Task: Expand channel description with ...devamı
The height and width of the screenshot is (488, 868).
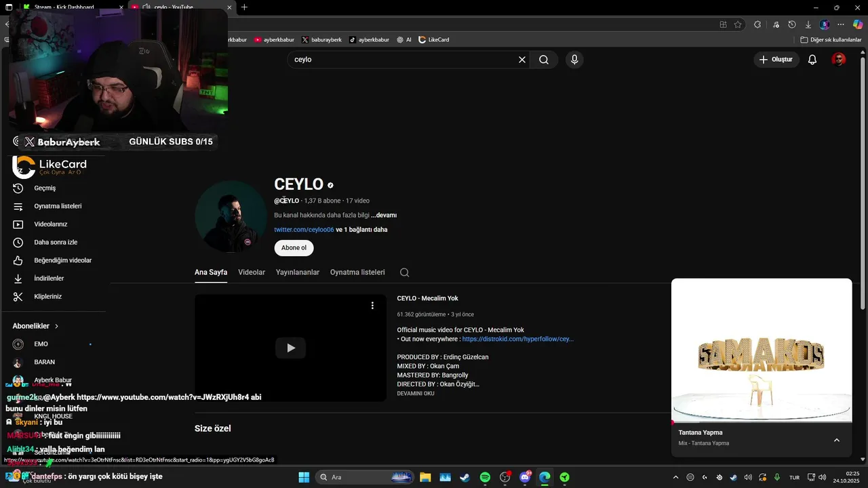Action: 384,215
